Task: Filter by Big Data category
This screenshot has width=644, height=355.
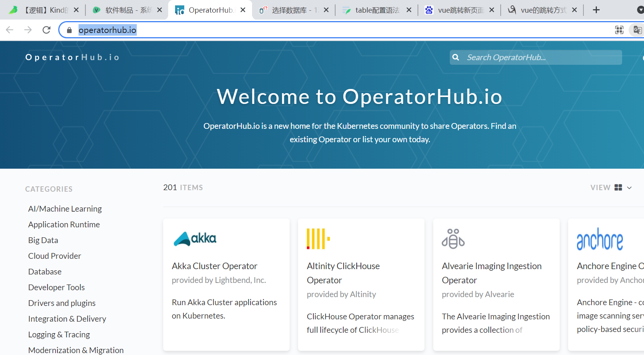Action: [43, 240]
